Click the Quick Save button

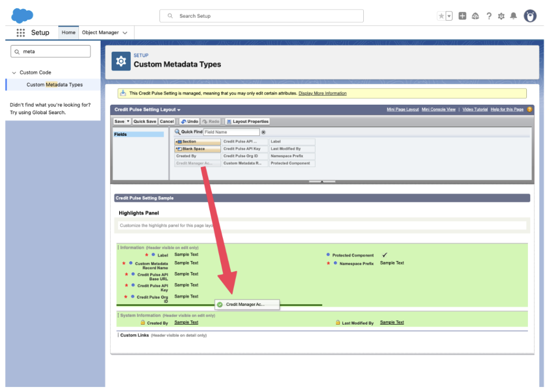145,121
